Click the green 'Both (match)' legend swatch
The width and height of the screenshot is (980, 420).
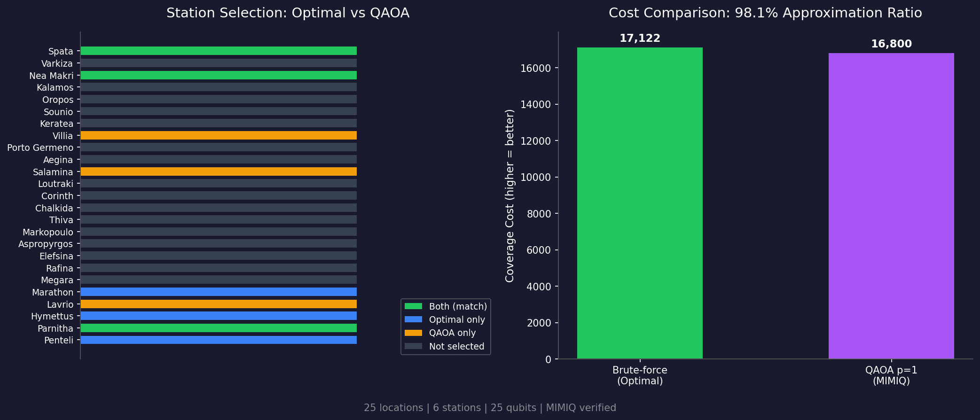[x=413, y=306]
